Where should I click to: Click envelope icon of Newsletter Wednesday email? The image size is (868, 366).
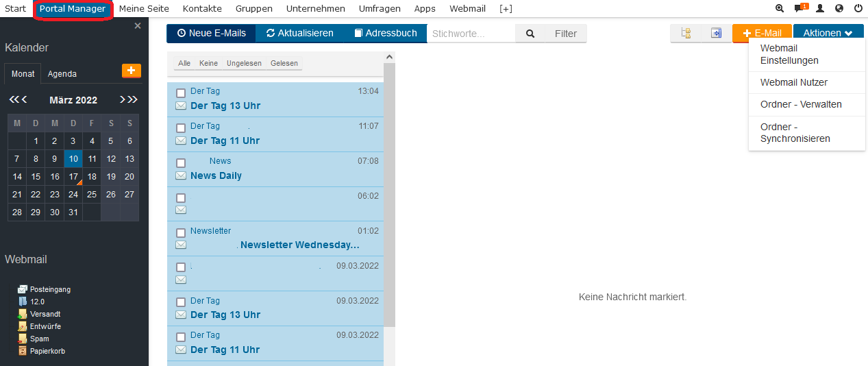tap(181, 245)
